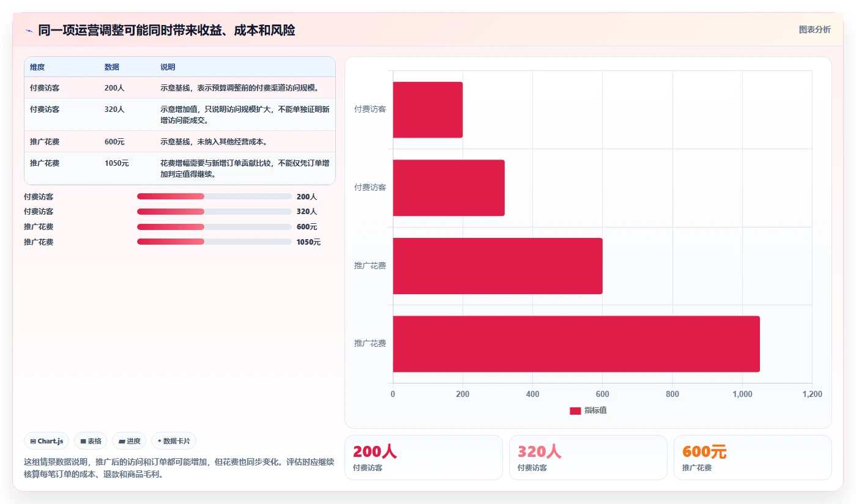
Task: Open the 图表分析 label in the header
Action: pyautogui.click(x=814, y=29)
